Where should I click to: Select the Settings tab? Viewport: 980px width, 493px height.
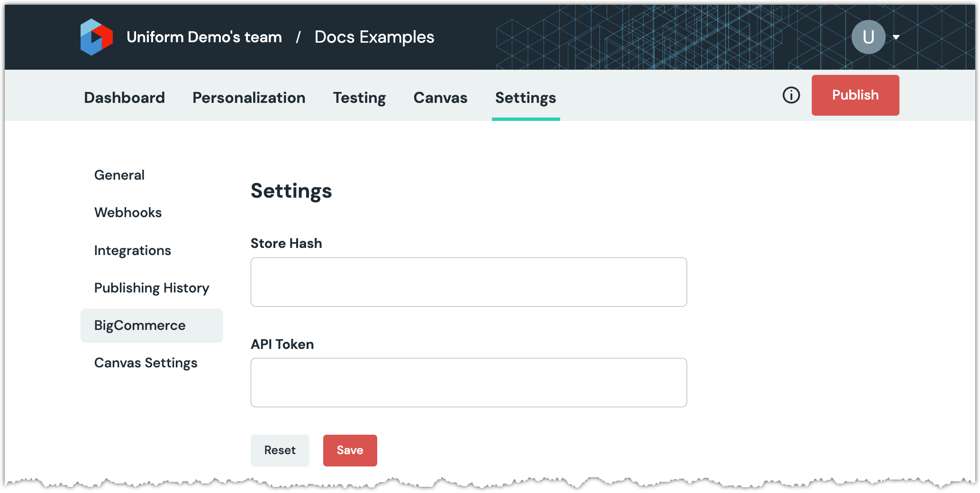(526, 98)
